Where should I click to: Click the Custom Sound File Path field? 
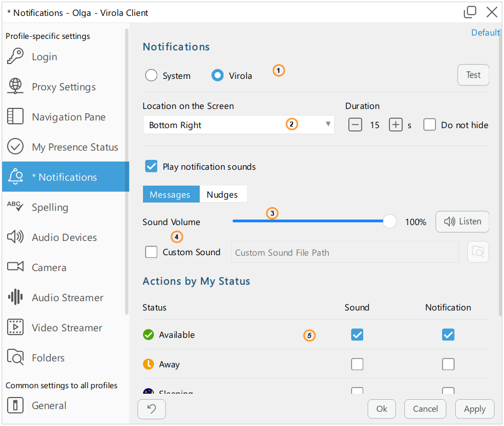(x=345, y=252)
